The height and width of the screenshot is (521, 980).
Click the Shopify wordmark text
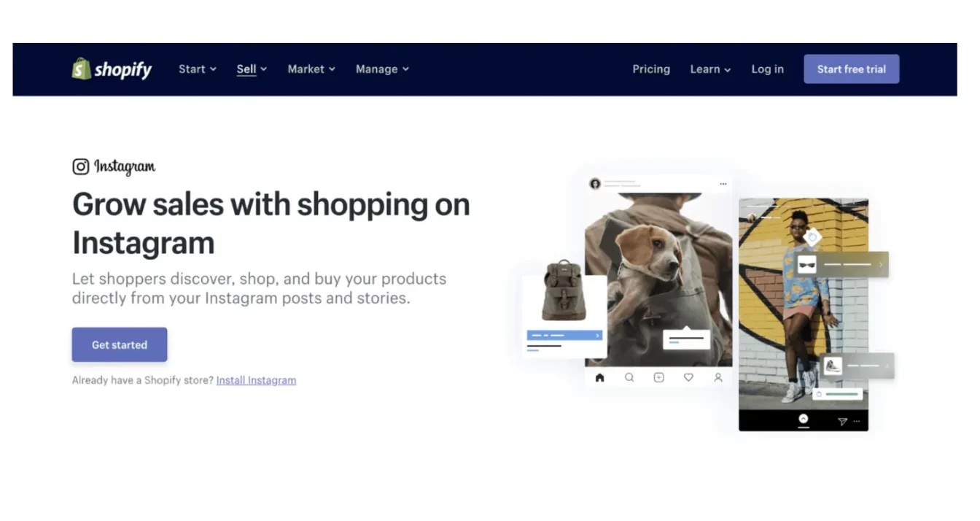click(123, 70)
